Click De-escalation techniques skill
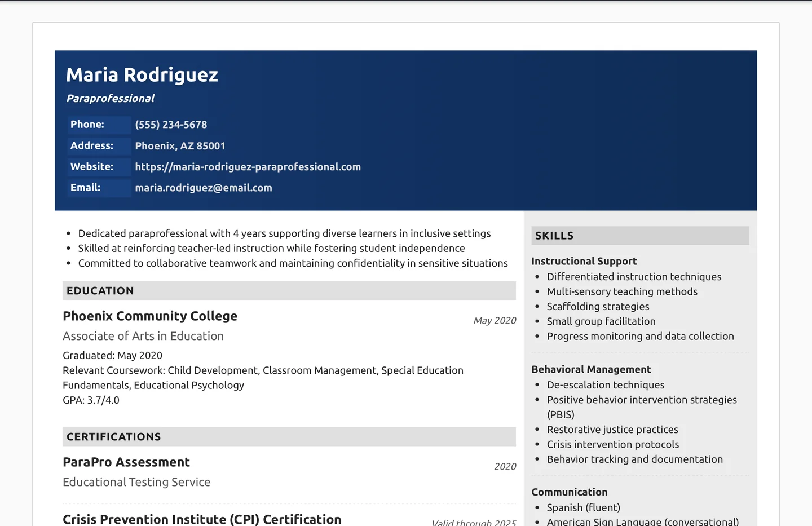This screenshot has height=526, width=812. point(606,385)
